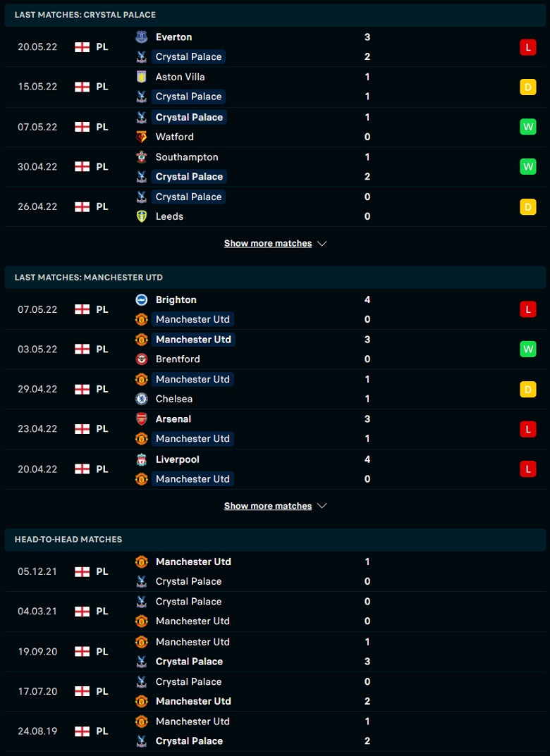Click England flag on 20.04.22 Liverpool row
The width and height of the screenshot is (550, 756).
coord(82,469)
